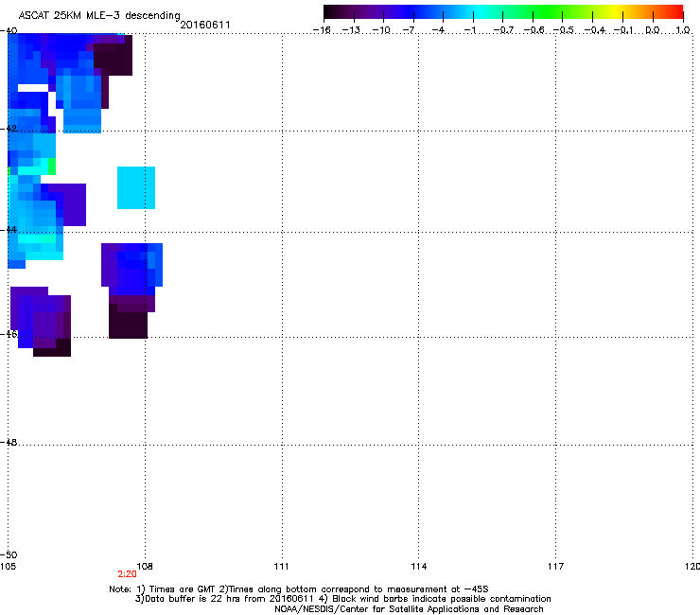Viewport: 700px width, 615px height.
Task: Click the -10 color scale label
Action: (x=381, y=30)
